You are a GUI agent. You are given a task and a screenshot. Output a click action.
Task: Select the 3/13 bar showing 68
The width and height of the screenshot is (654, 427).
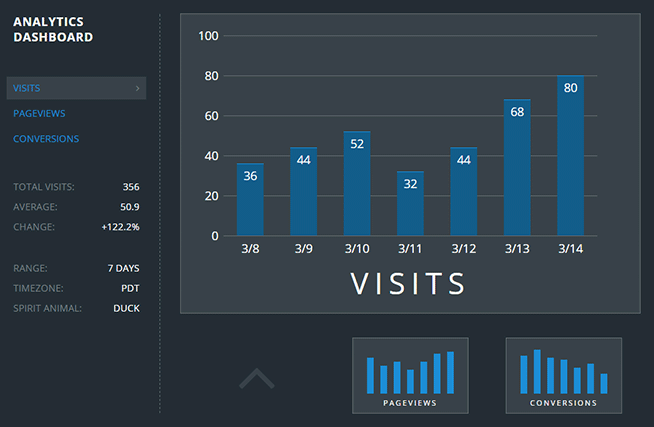517,168
